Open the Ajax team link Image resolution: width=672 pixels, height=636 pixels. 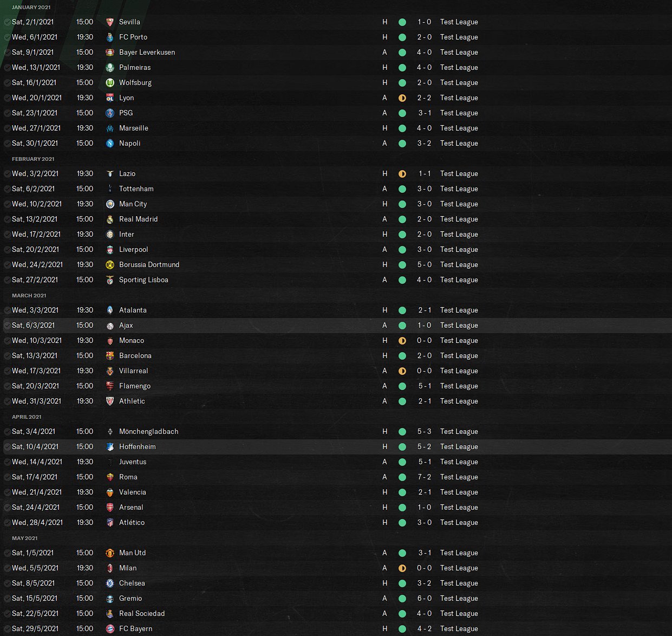pyautogui.click(x=126, y=326)
